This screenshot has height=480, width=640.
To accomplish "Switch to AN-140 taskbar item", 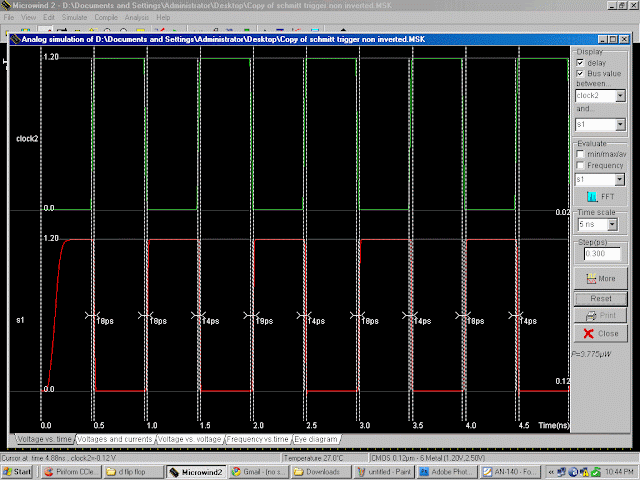I will (509, 472).
